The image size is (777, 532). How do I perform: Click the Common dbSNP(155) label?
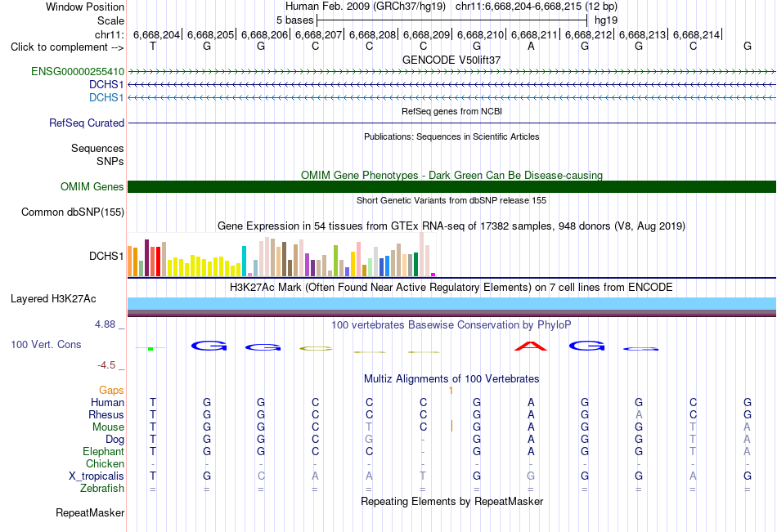(x=73, y=212)
